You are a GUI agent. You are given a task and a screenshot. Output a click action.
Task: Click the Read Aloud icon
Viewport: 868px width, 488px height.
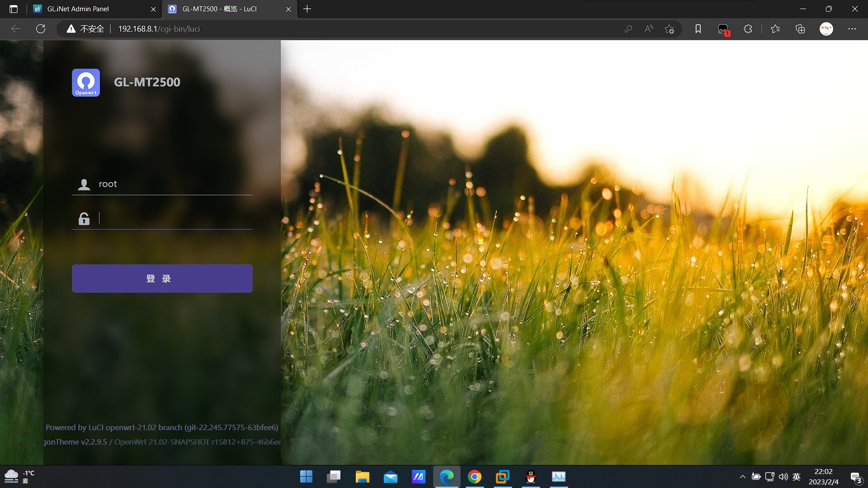tap(649, 29)
